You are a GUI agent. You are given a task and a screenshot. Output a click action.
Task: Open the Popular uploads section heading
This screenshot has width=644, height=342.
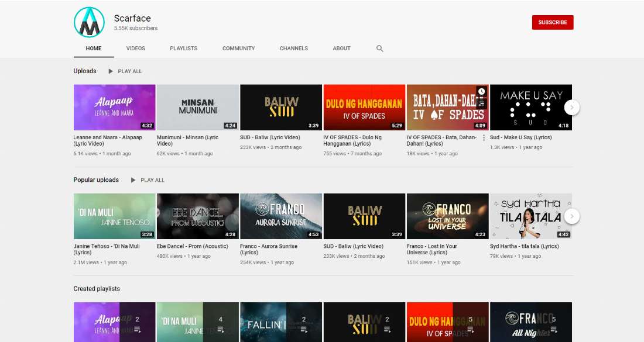coord(96,179)
